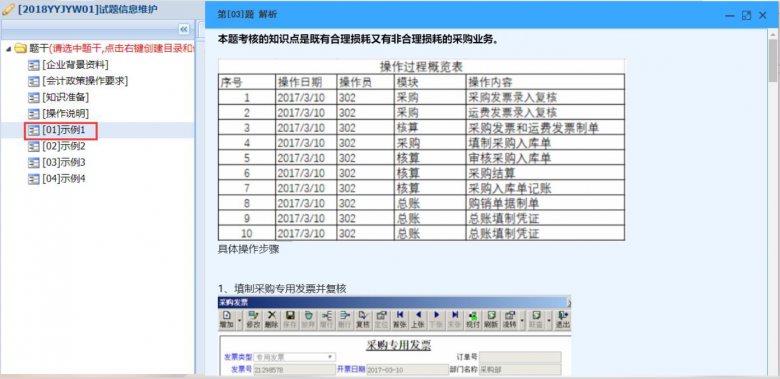The height and width of the screenshot is (379, 780).
Task: Go to previous invoice with 上张
Action: pos(417,319)
